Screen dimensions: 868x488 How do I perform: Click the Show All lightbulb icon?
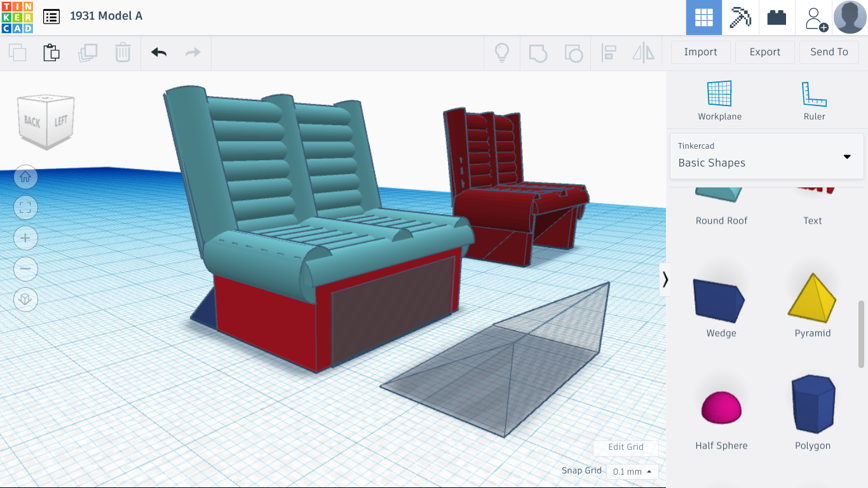click(502, 52)
